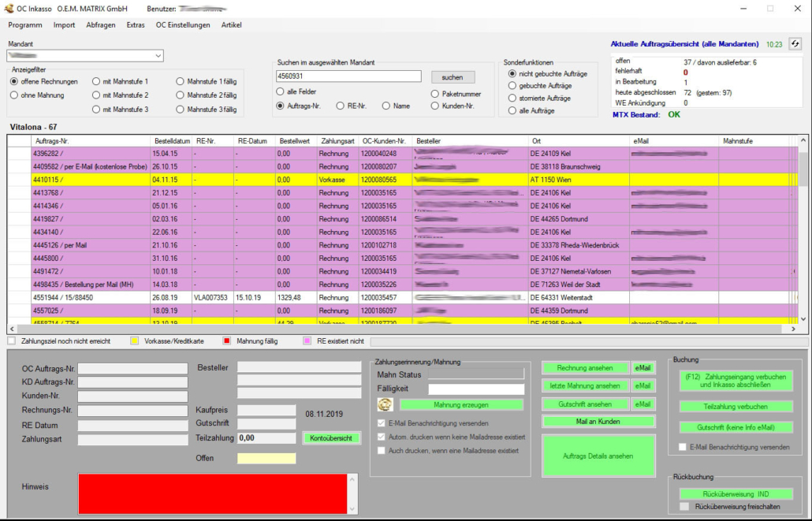The image size is (812, 521).
Task: Click the search field containing 4560931
Action: tap(348, 76)
